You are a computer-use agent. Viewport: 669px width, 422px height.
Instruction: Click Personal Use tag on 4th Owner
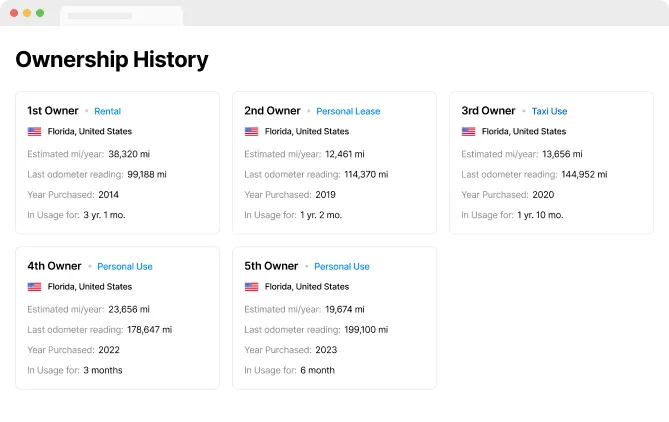pos(125,267)
